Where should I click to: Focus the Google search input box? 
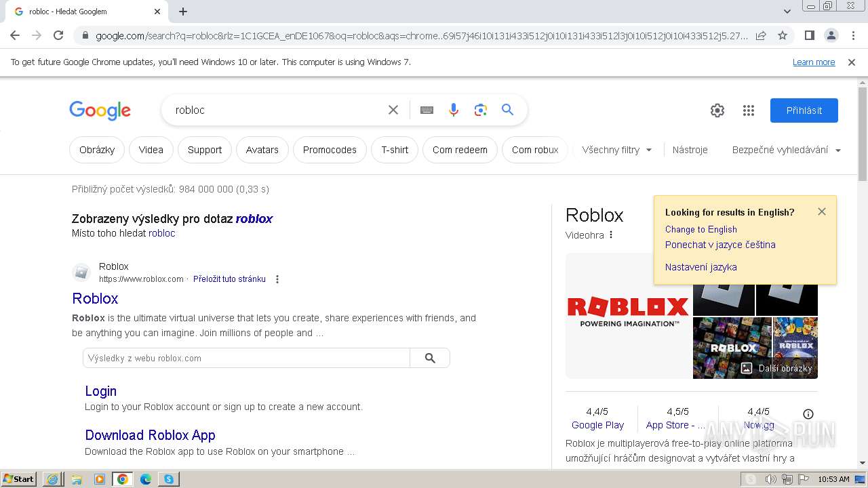[x=277, y=110]
